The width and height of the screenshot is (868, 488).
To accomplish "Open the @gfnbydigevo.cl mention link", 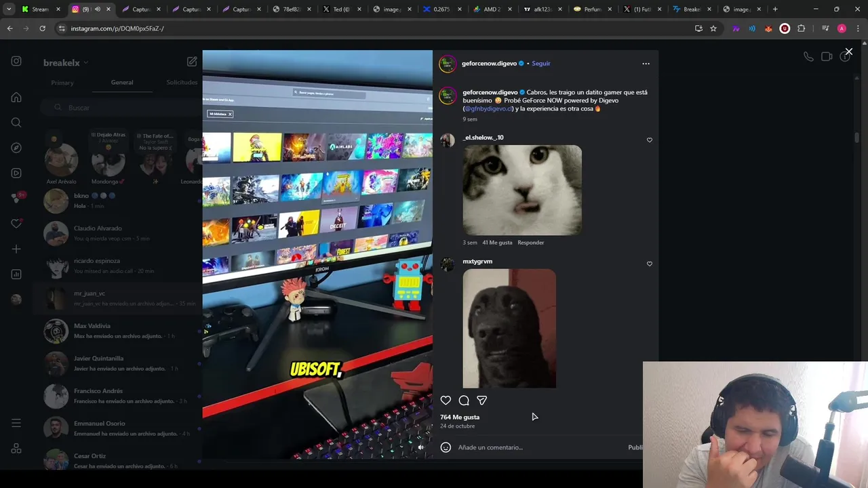I will (x=488, y=108).
